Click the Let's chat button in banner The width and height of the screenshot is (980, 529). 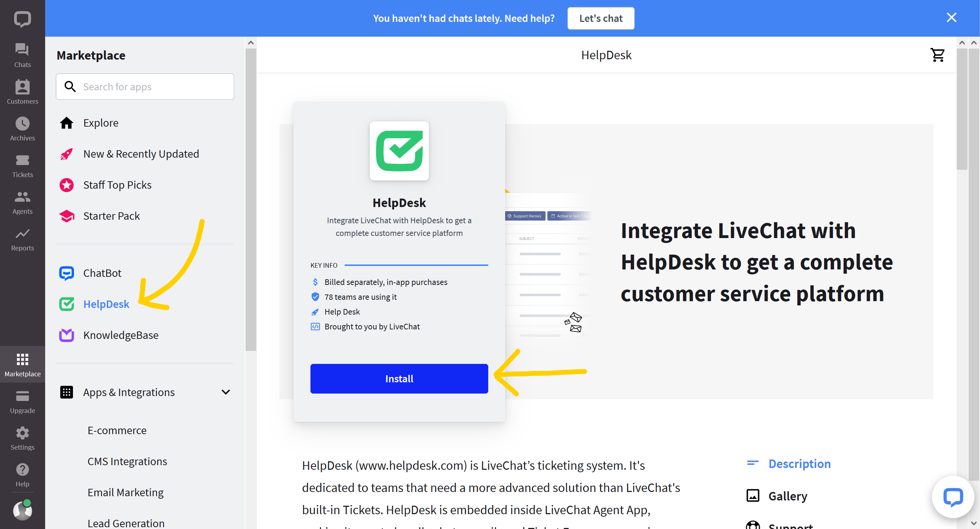point(600,18)
